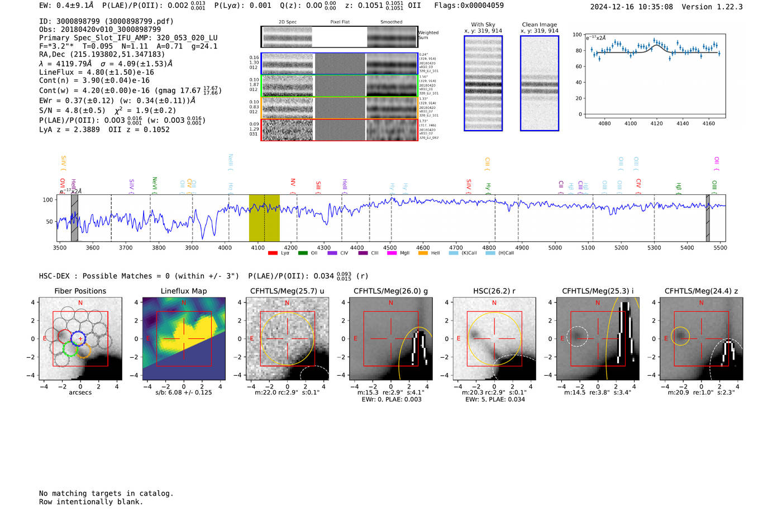Click the gray hatched band near 3550 Å
Screen dimensions: 782x532
pyautogui.click(x=74, y=218)
